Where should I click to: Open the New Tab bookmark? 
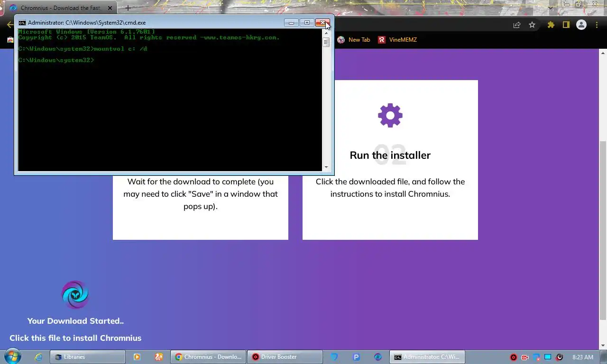tap(354, 40)
